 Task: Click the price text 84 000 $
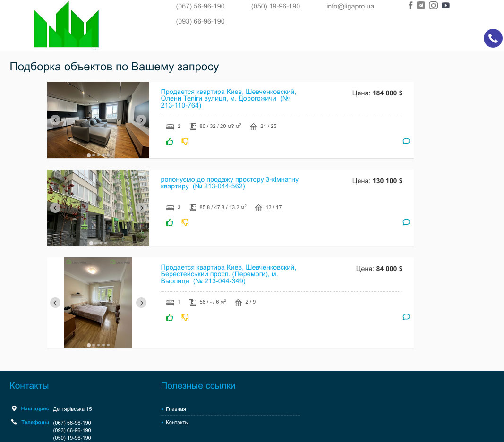389,268
